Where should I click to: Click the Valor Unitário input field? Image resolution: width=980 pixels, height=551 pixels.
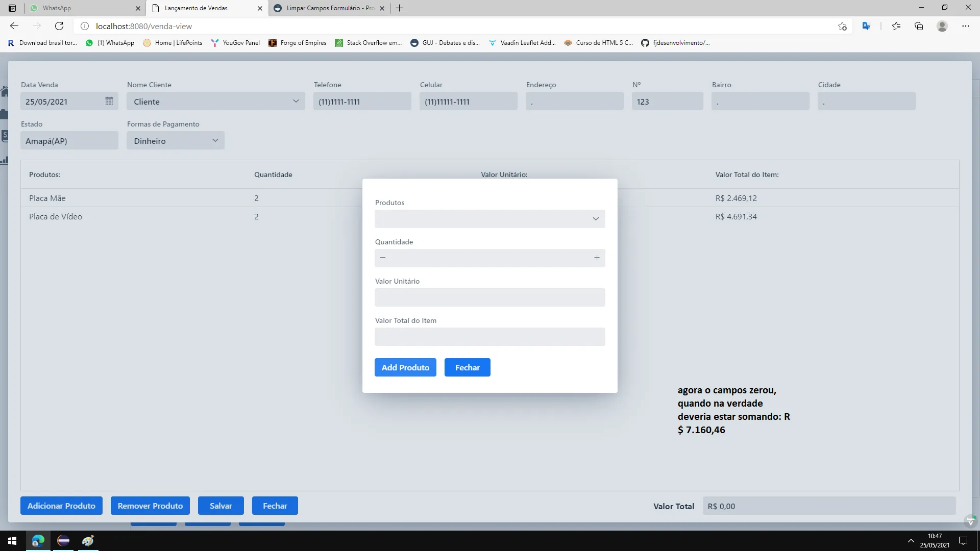pyautogui.click(x=489, y=297)
